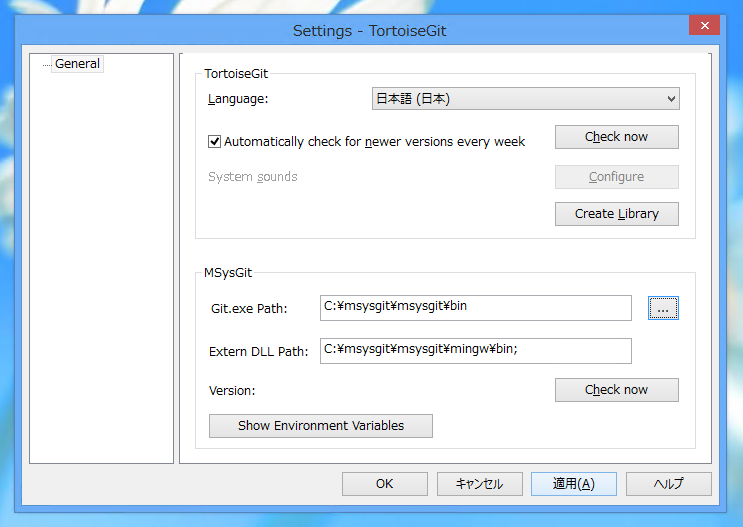Screen dimensions: 743x527
Task: Click the キャンセル (Cancel) button
Action: tap(480, 484)
